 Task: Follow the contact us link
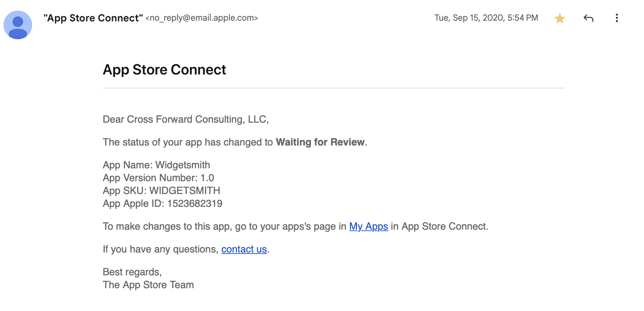(x=244, y=249)
